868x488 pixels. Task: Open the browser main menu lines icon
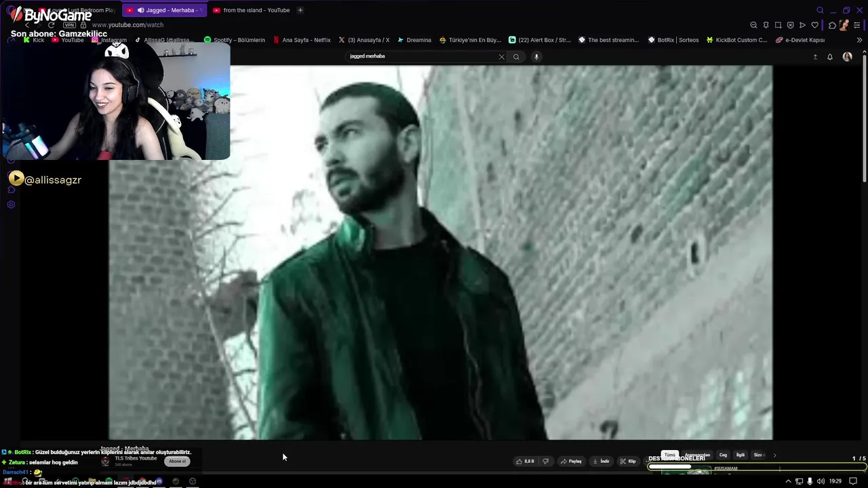(x=857, y=25)
